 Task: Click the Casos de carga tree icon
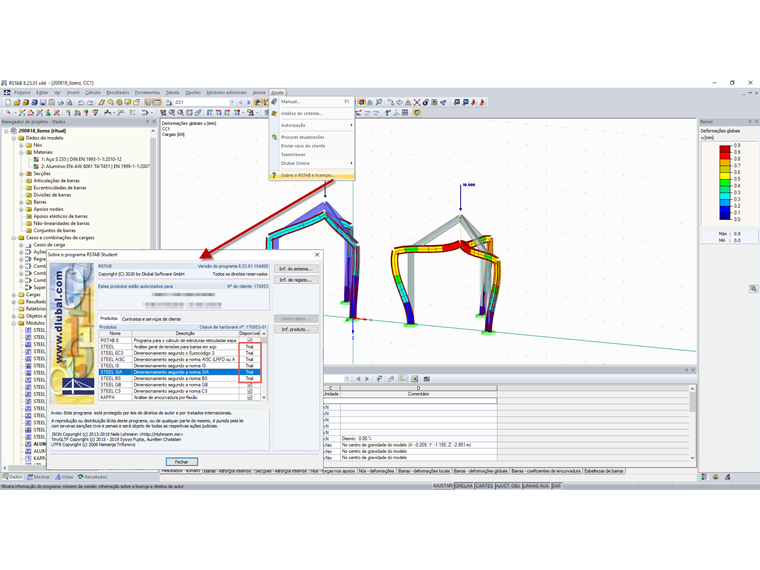(x=29, y=245)
